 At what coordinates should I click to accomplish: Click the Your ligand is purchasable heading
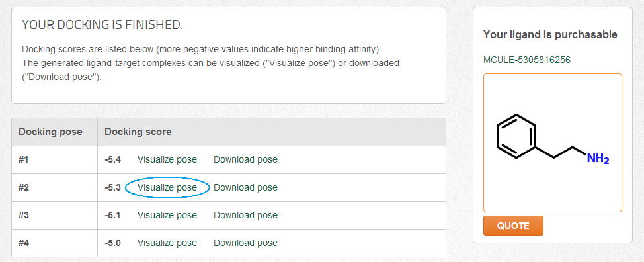click(x=550, y=35)
